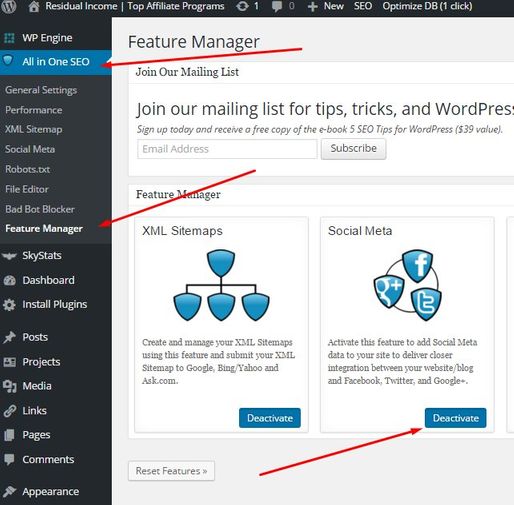Click Reset Features button
This screenshot has width=514, height=505.
(x=171, y=471)
